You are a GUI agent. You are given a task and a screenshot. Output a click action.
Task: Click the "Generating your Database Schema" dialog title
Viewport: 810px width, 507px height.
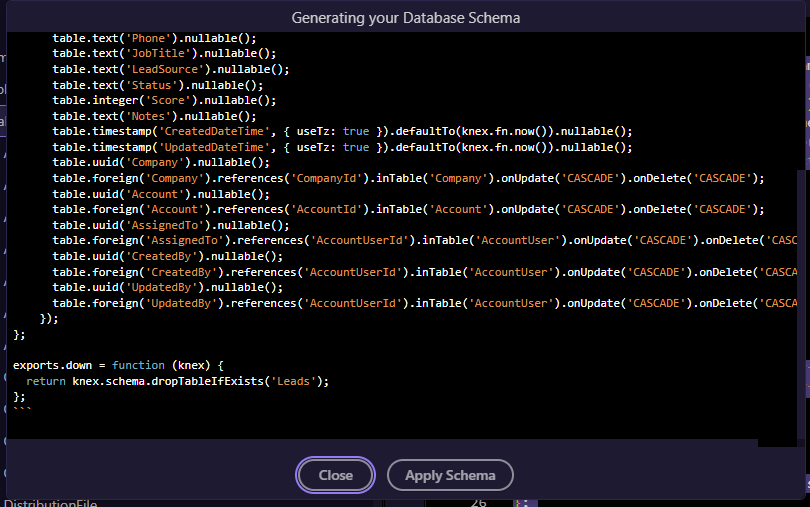pyautogui.click(x=406, y=18)
